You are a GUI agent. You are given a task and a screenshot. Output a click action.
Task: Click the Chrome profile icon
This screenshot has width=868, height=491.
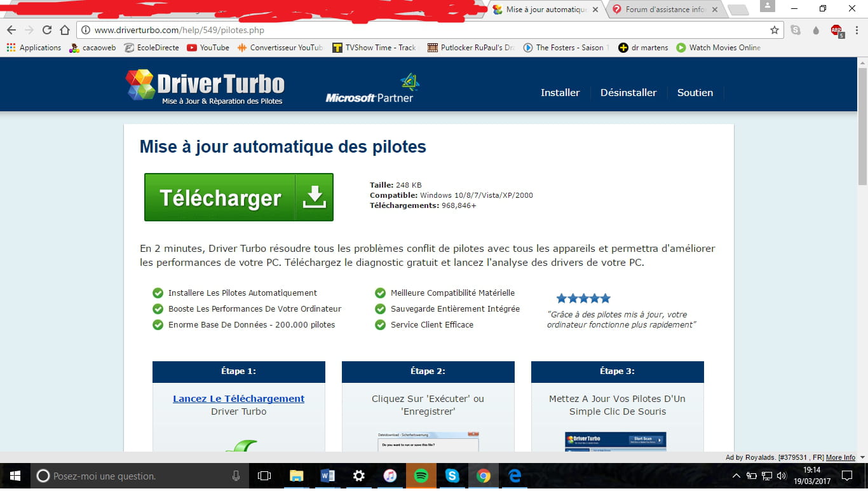pyautogui.click(x=767, y=6)
